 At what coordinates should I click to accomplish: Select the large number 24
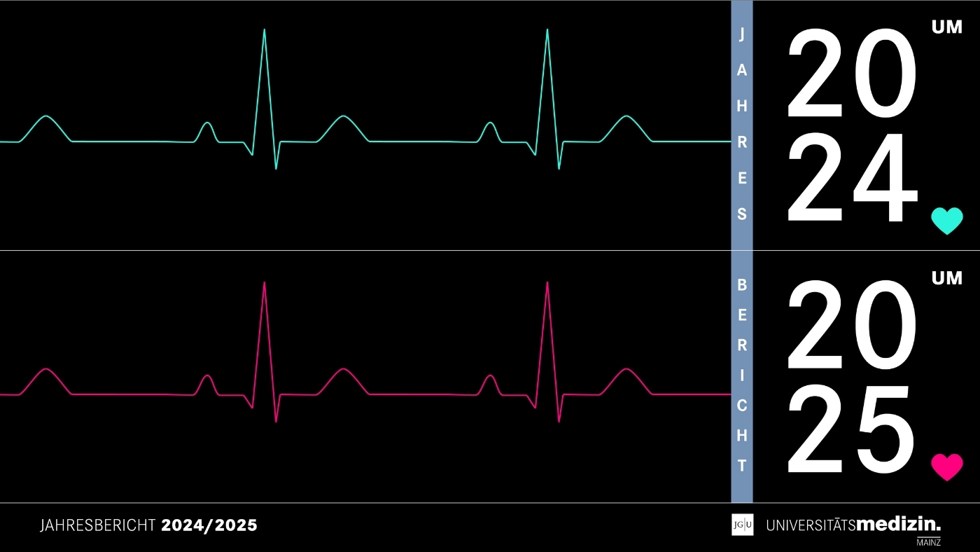pyautogui.click(x=852, y=179)
